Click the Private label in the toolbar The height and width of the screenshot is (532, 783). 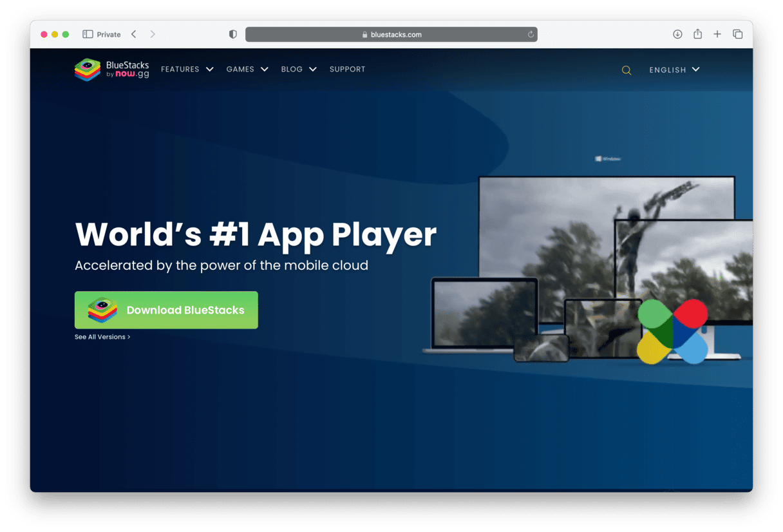(109, 35)
